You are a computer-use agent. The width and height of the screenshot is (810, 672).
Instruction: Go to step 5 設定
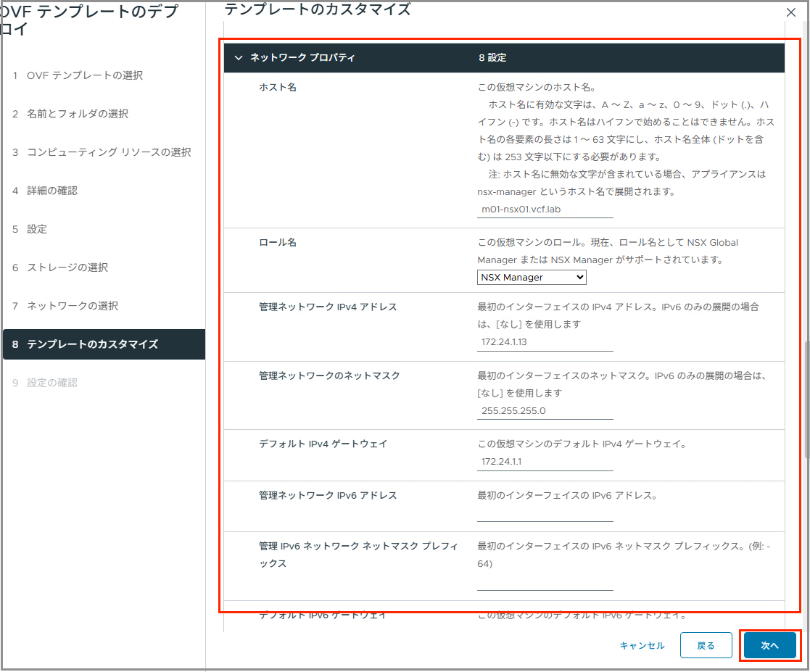tap(30, 229)
